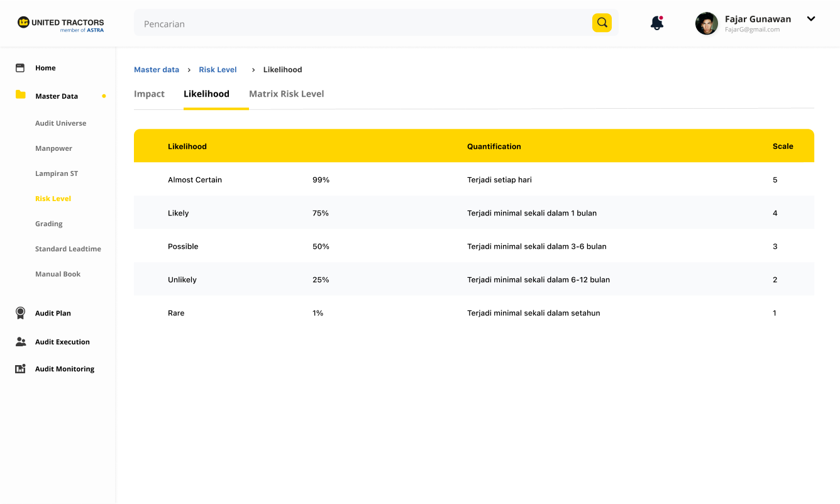Click the Audit Monitoring chart icon
Screen dimensions: 840x504
(20, 369)
